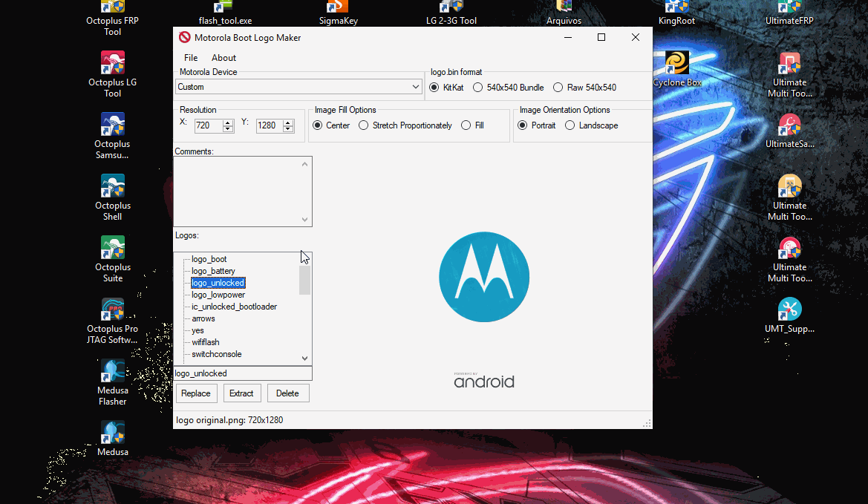This screenshot has width=868, height=504.
Task: Launch the Octoplus LG Tool shortcut
Action: click(112, 75)
